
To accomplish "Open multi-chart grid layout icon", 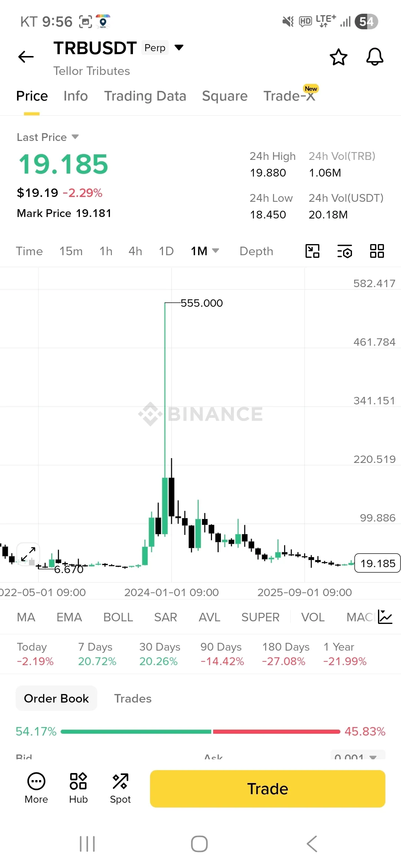I will [377, 251].
